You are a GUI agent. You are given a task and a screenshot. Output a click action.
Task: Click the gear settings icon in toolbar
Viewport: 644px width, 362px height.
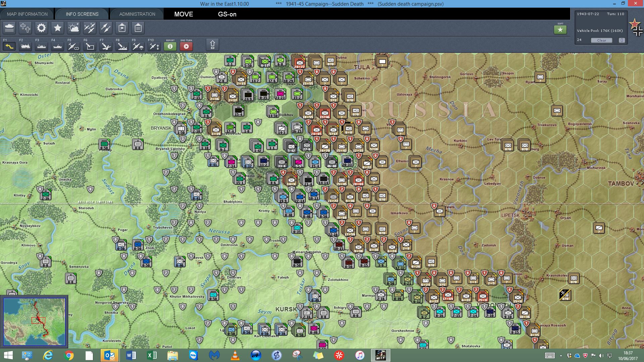click(x=41, y=28)
